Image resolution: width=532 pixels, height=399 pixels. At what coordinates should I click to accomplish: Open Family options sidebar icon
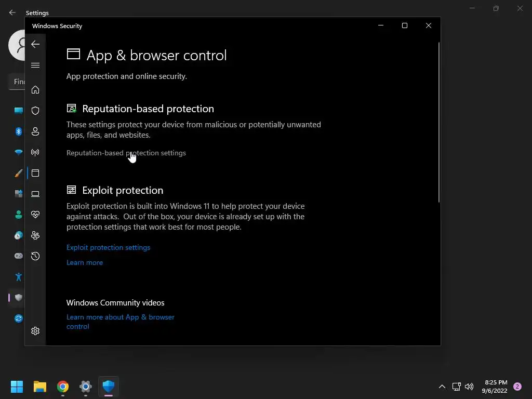pyautogui.click(x=35, y=235)
